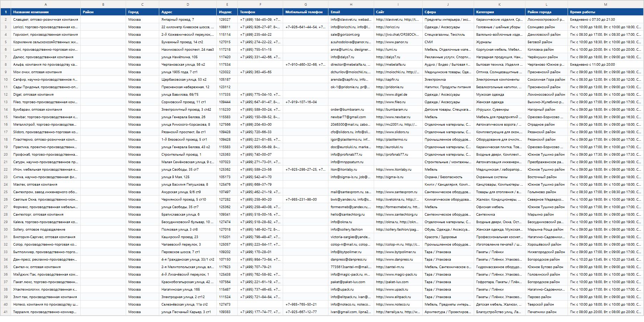
Task: Click the 'Сфера' header cell
Action: tap(448, 12)
